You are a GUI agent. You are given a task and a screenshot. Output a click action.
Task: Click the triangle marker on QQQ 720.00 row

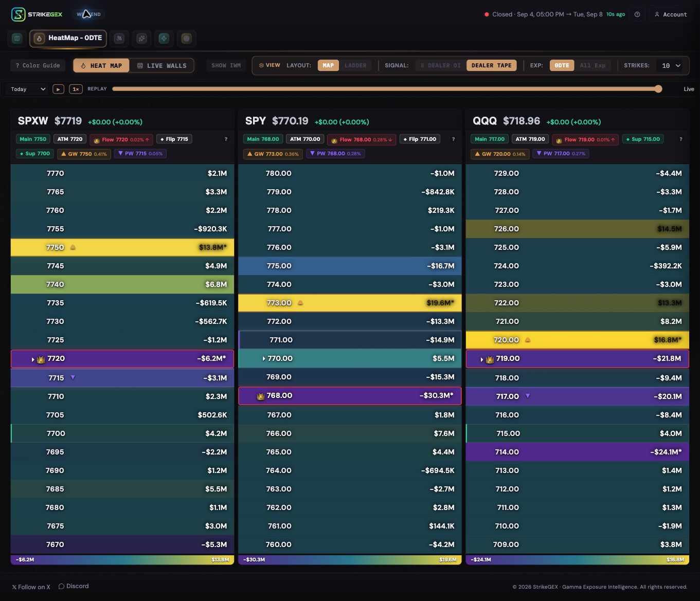click(528, 340)
